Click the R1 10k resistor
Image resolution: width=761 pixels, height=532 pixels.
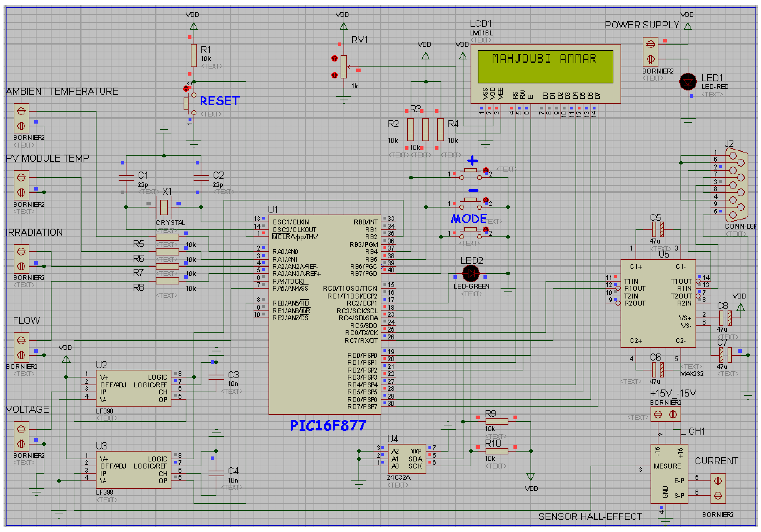194,55
